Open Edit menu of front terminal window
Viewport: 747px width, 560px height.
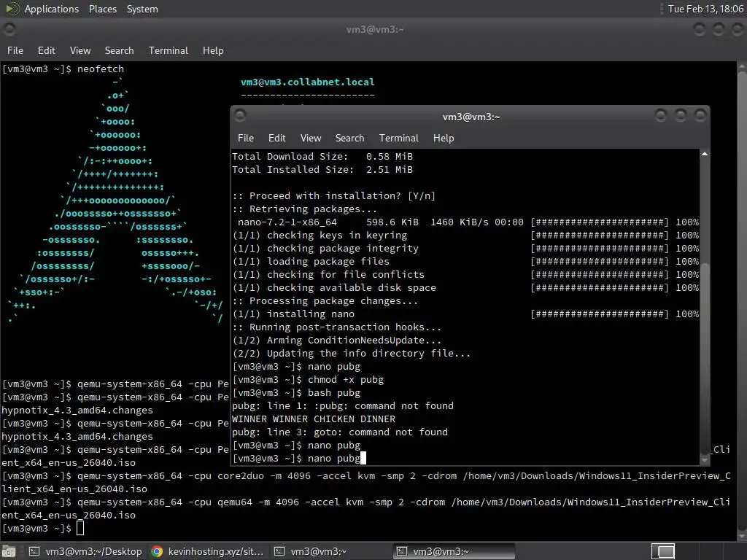click(x=276, y=138)
